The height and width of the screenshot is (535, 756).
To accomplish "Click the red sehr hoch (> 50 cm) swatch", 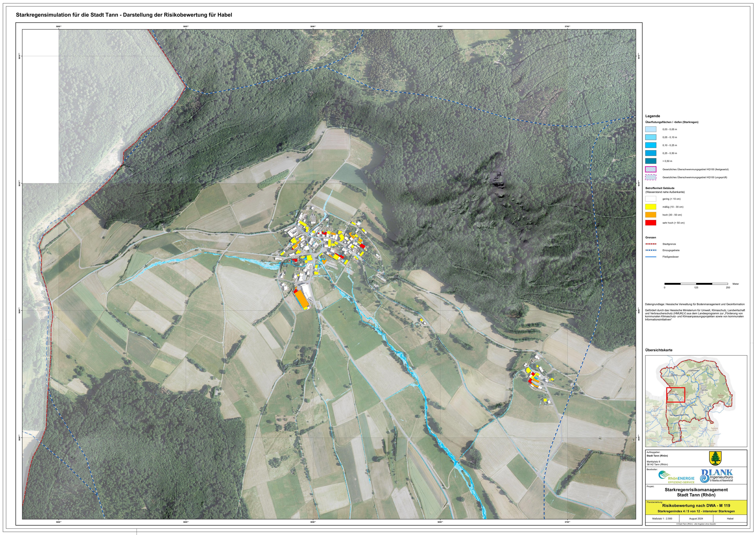I will (651, 223).
